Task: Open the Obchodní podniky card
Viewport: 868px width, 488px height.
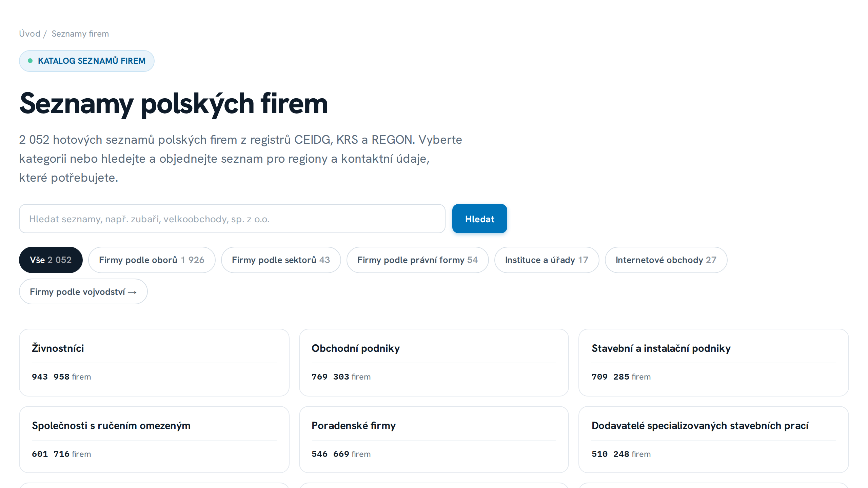Action: [434, 363]
